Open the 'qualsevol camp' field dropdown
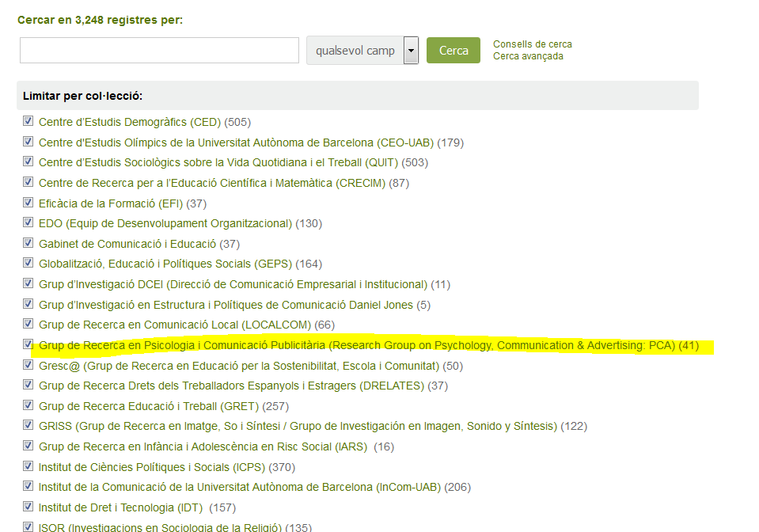The height and width of the screenshot is (532, 759). (x=355, y=51)
